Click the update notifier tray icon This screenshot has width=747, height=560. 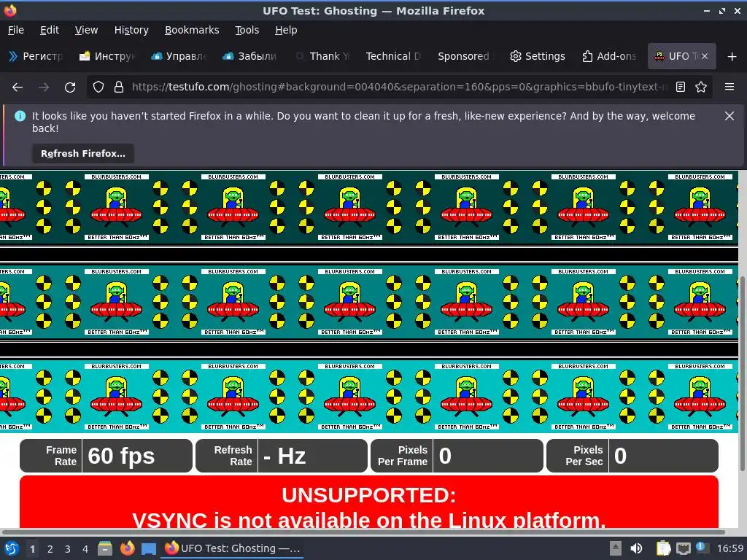701,547
